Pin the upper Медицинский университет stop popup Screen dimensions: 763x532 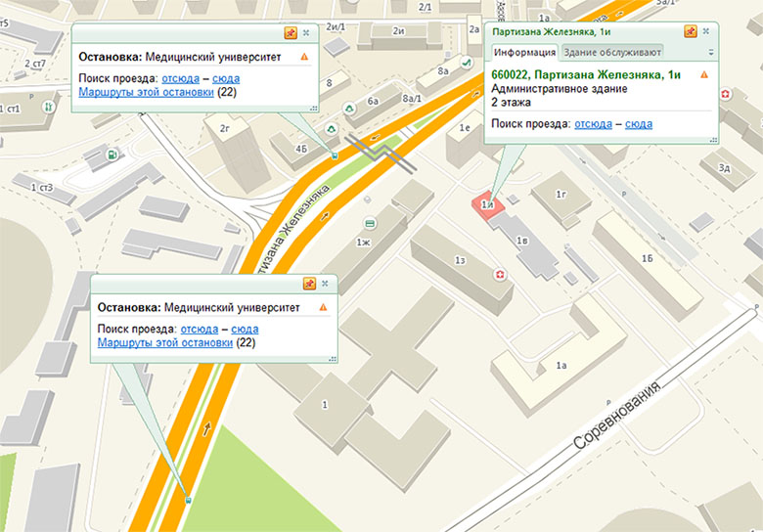291,32
